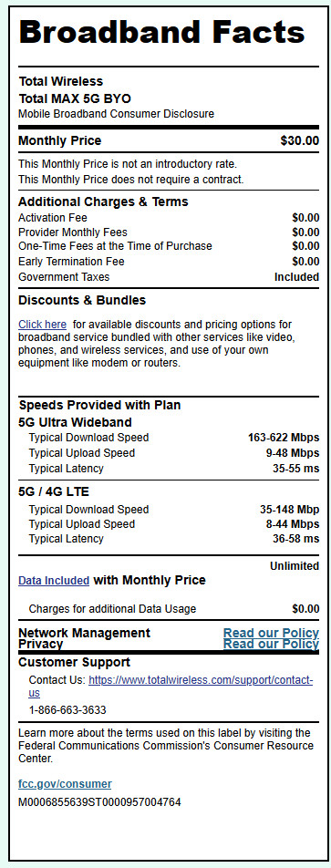The width and height of the screenshot is (331, 868).
Task: Select the plan ID starting with M0006855639
Action: (x=99, y=801)
